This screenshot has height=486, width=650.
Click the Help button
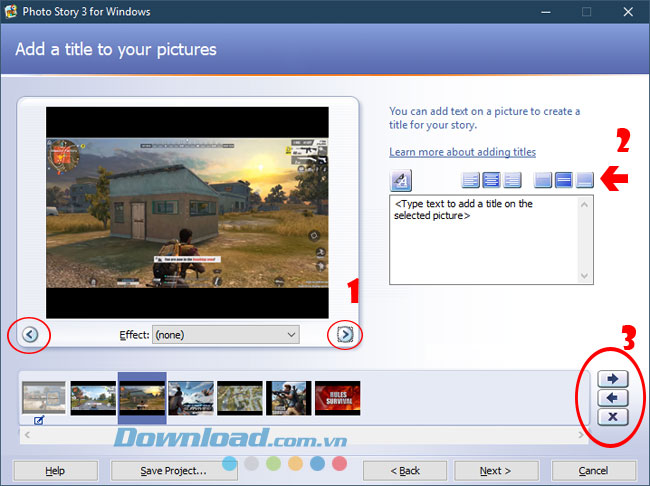55,471
